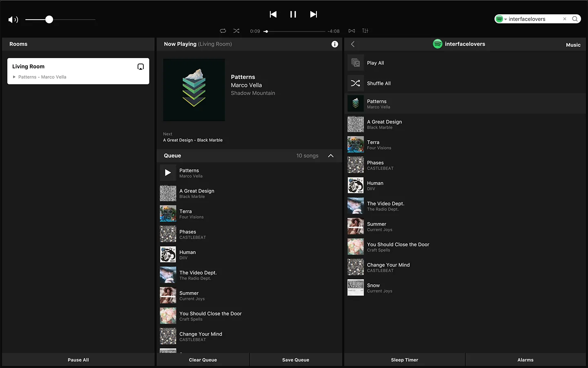Select A Great Design in the queue
Image resolution: width=588 pixels, height=368 pixels.
pos(249,193)
